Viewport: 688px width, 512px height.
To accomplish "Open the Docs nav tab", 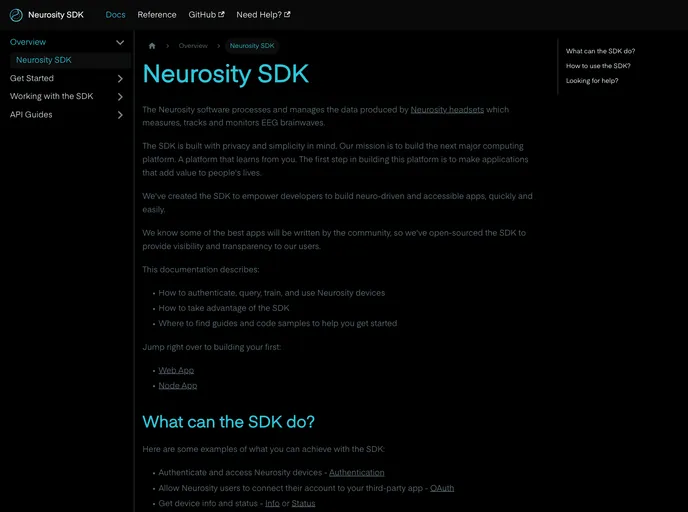I will [x=115, y=14].
